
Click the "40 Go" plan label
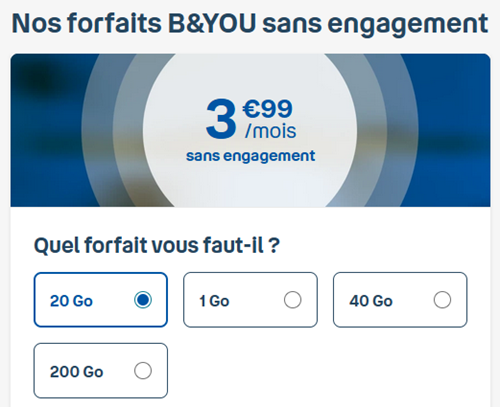click(371, 301)
